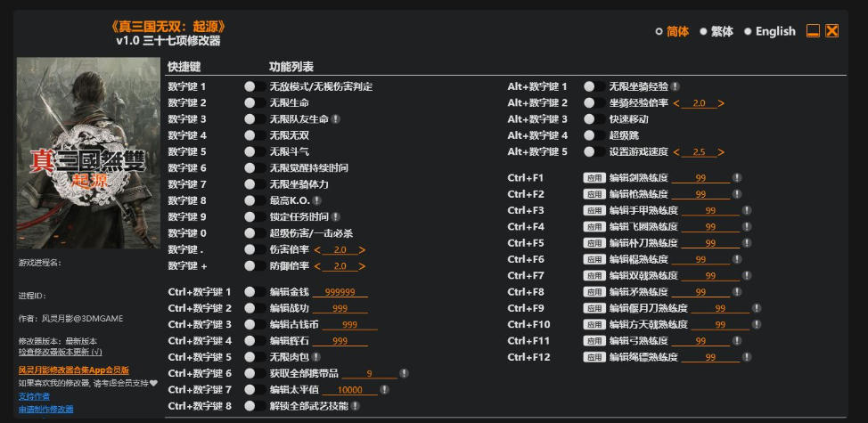Toggle 编辑古钱币 switch
The height and width of the screenshot is (423, 868).
click(x=255, y=324)
